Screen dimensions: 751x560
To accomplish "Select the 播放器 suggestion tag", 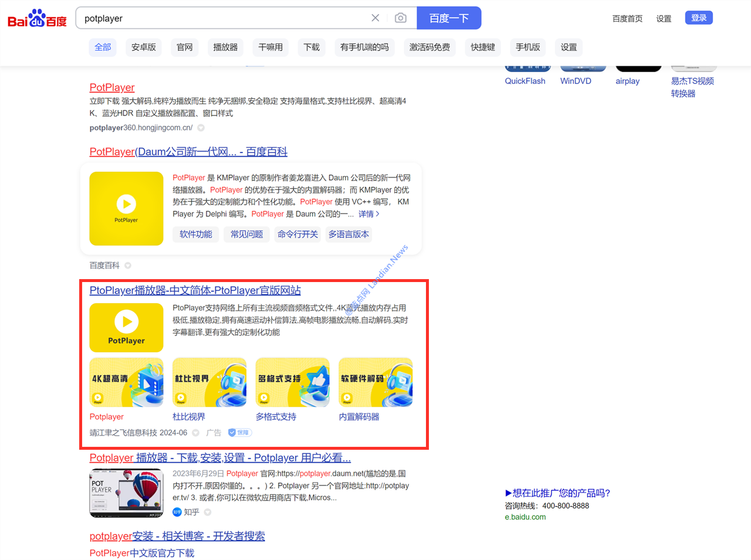I will (225, 47).
